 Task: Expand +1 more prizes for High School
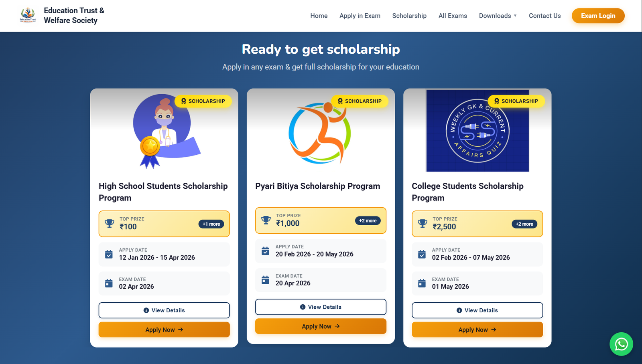211,224
